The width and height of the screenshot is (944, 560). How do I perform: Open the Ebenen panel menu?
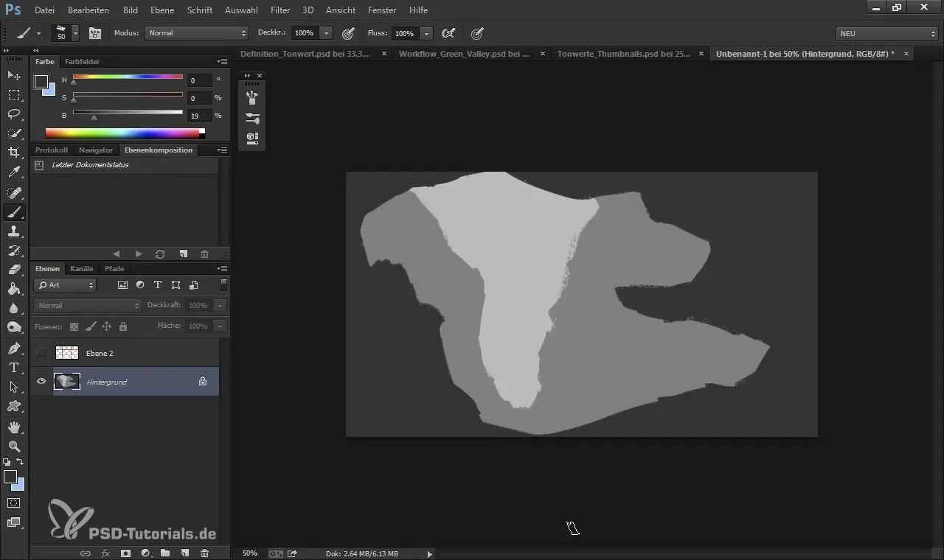(x=222, y=269)
